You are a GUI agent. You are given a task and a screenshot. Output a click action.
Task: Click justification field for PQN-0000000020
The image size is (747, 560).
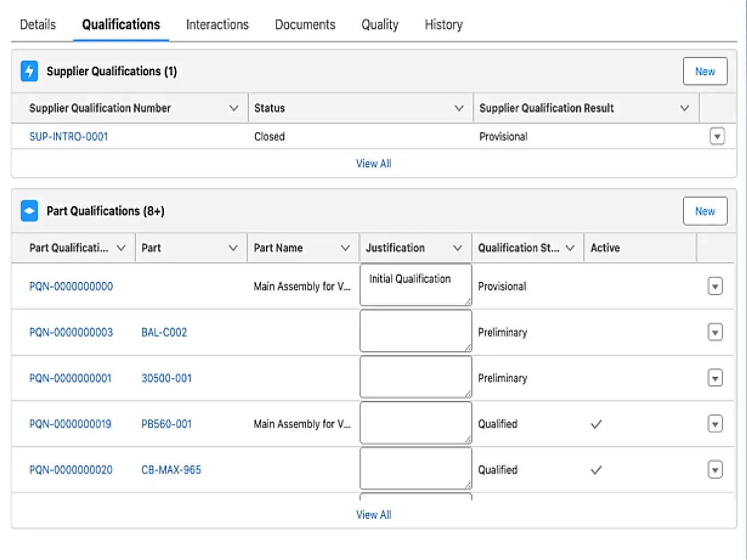coord(416,468)
